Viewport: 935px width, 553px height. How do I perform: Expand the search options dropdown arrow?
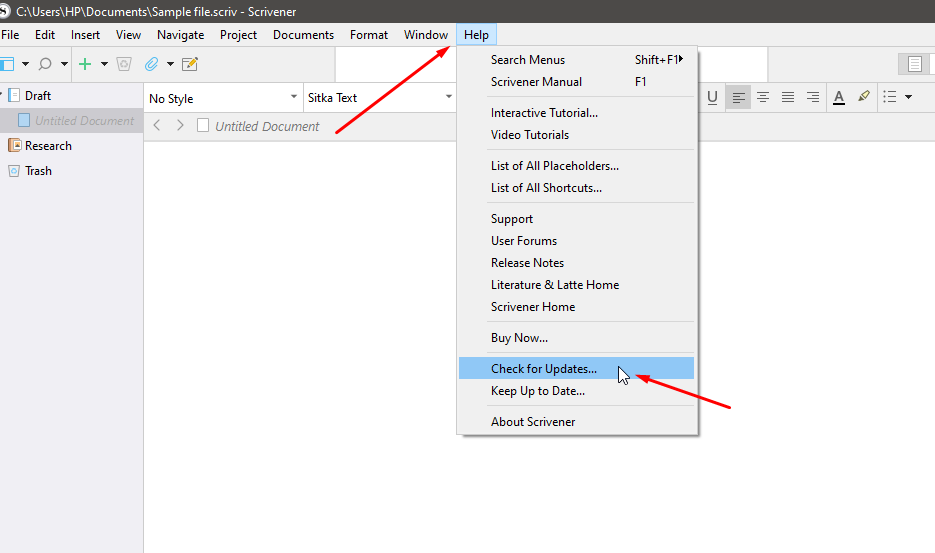click(x=64, y=64)
